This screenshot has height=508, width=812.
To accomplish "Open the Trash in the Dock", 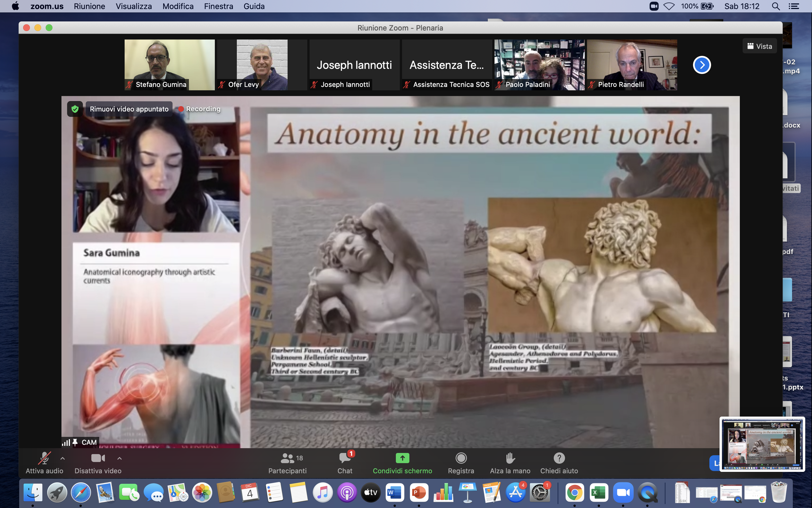I will 779,492.
